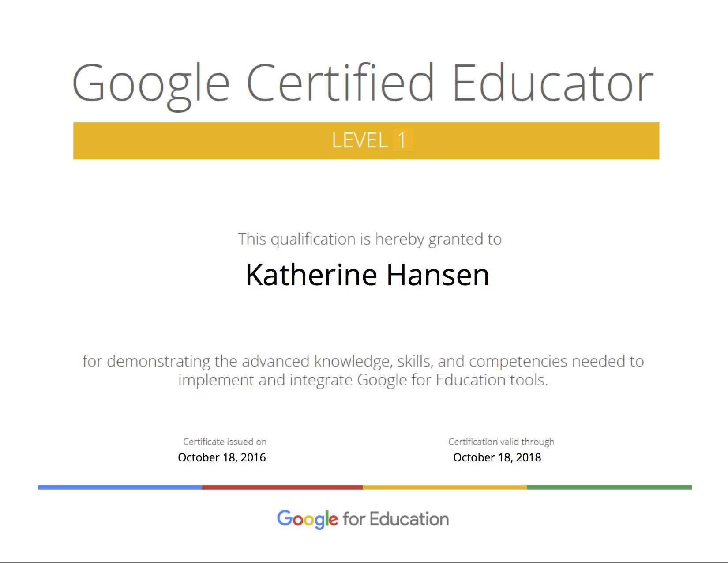Select the expiry date October 18, 2018
Screen dimensions: 728x563
497,457
